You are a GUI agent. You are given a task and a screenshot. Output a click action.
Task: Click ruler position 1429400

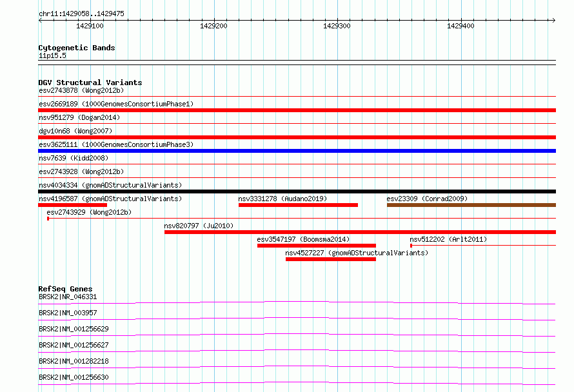[x=460, y=26]
